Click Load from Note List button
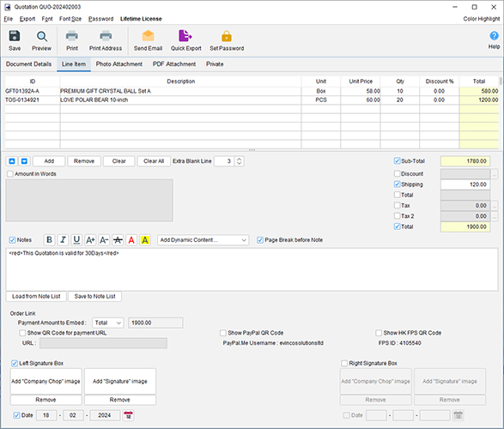Screen dimensions: 504x429 click(36, 296)
